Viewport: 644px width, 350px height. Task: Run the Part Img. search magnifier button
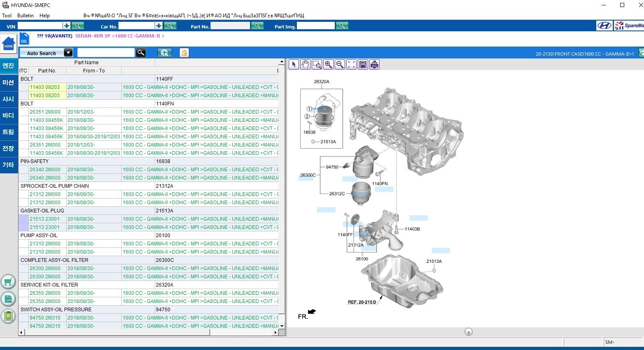[342, 26]
